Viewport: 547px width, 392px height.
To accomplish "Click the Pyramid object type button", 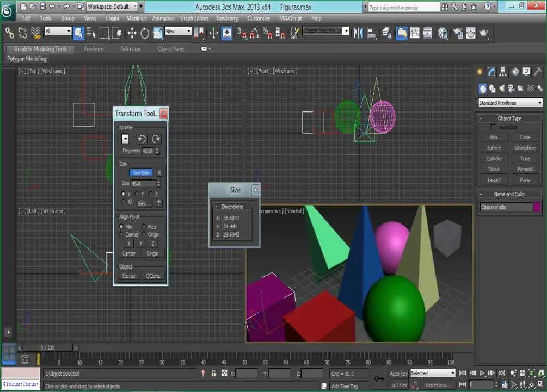I will 525,169.
